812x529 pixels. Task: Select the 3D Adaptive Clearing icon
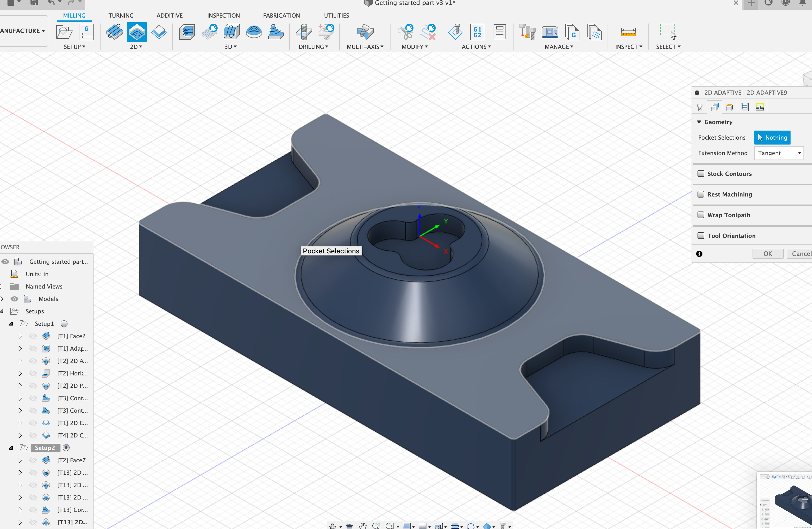coord(187,32)
